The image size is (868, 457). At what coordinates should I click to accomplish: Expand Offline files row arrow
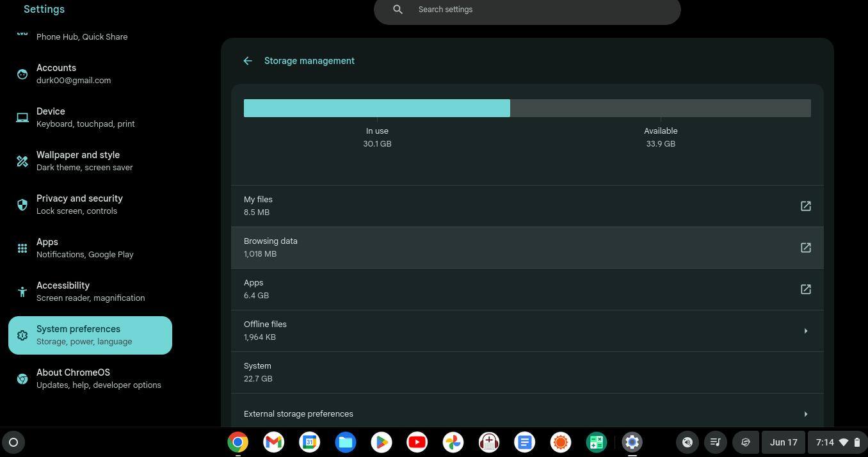(x=805, y=331)
